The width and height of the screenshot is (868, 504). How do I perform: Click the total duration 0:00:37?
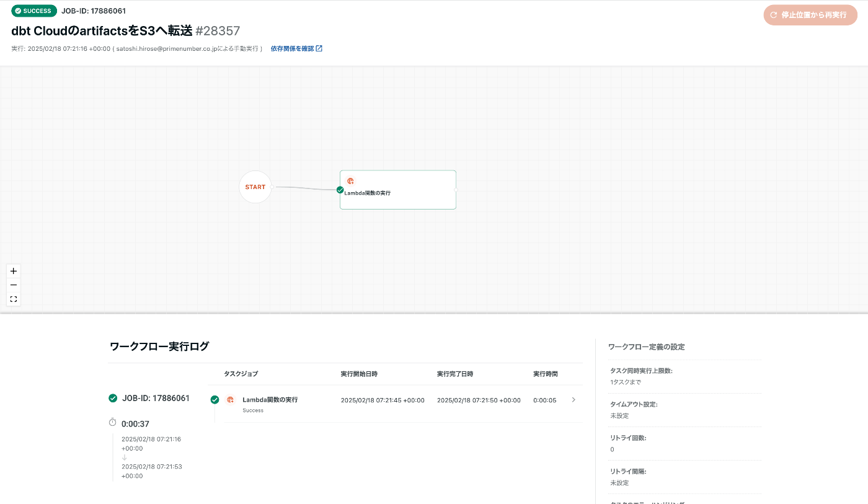coord(135,424)
